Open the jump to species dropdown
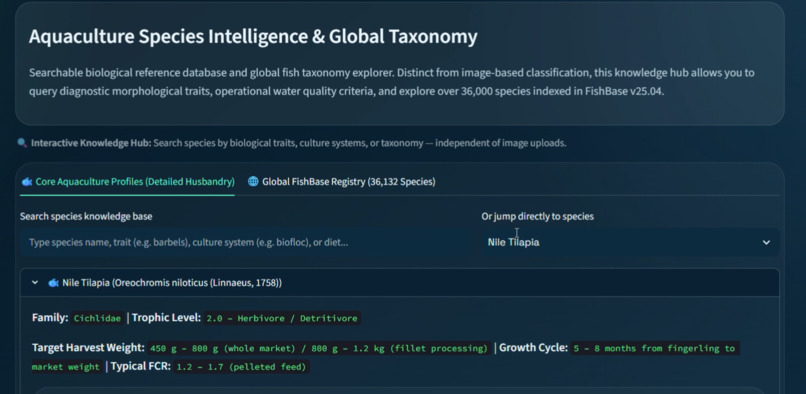 coord(630,242)
